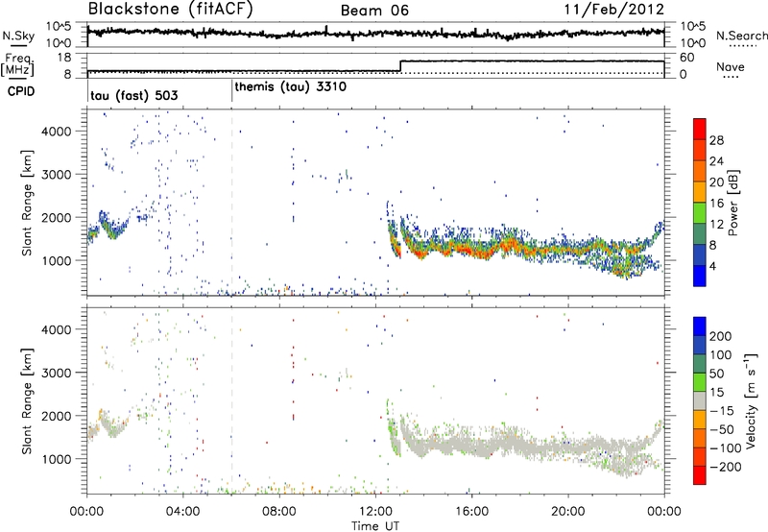Screen dimensions: 768x532
Task: Click the 'Velocity [m s-1]' colorbar label
Action: (751, 400)
